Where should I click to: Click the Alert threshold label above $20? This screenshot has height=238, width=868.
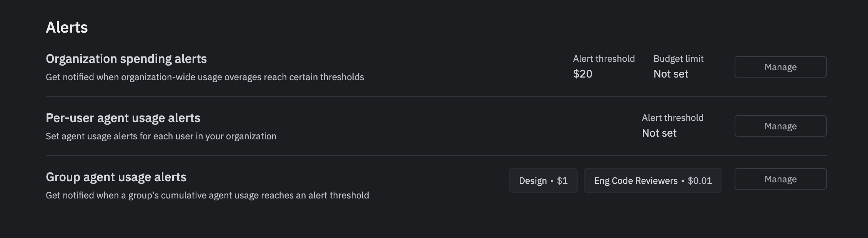tap(603, 58)
